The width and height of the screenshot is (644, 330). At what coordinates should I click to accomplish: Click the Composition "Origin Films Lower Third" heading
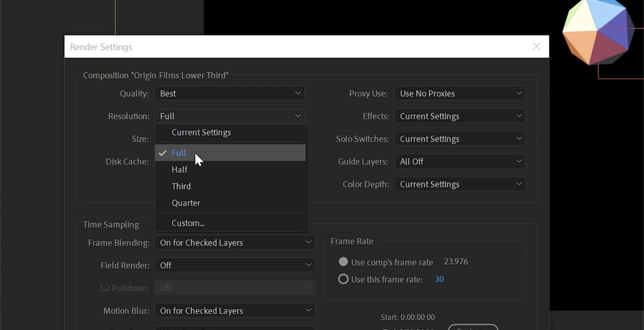coord(156,75)
